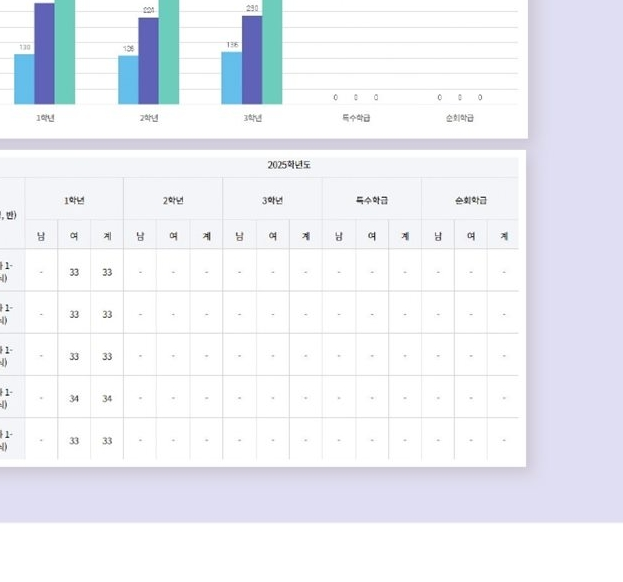The height and width of the screenshot is (582, 623).
Task: Click the light blue bar for 1학년
Action: pyautogui.click(x=24, y=79)
